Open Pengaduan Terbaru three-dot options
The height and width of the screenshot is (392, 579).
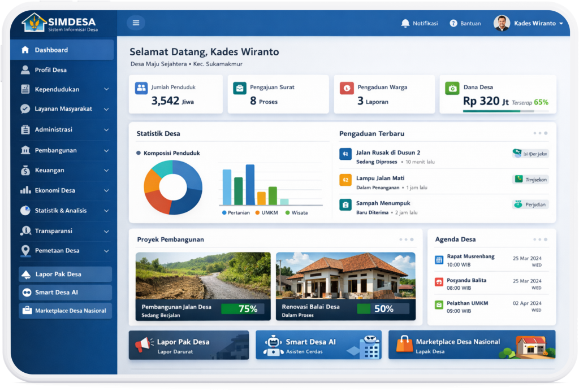(x=540, y=133)
